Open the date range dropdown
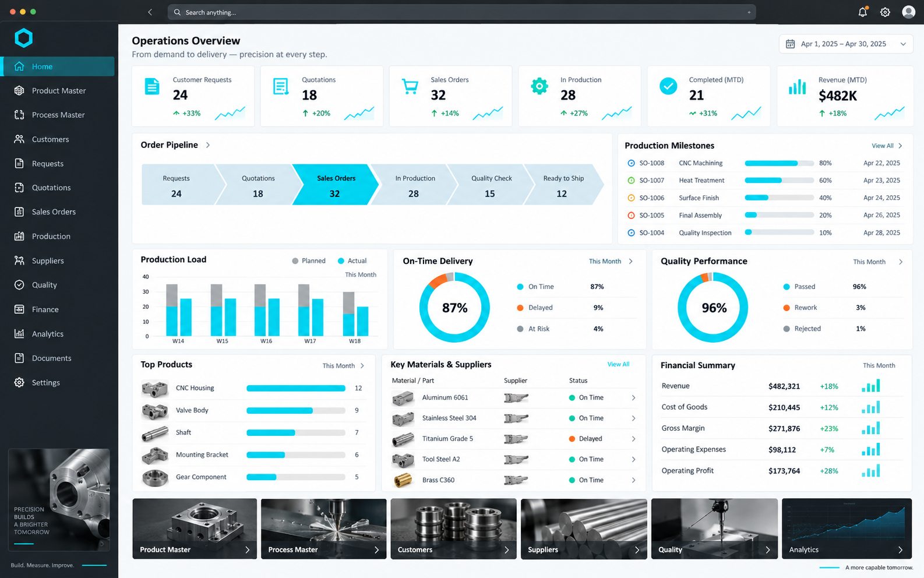 (846, 44)
